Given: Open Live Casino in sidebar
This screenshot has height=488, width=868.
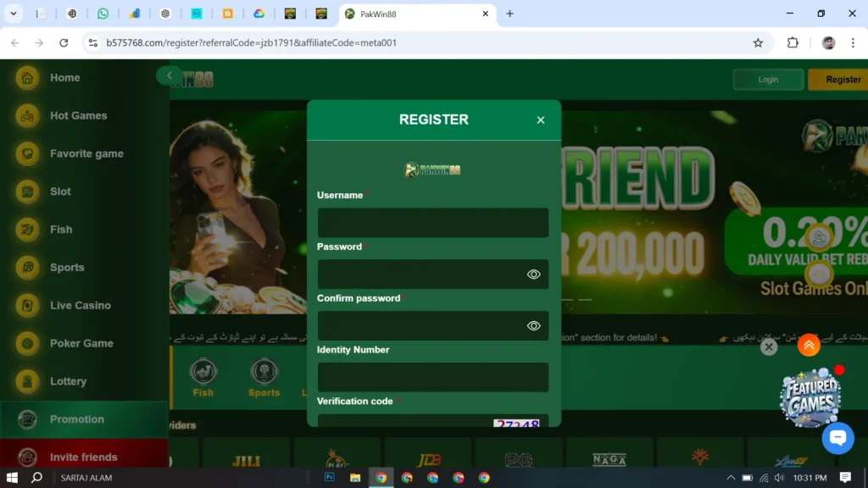Looking at the screenshot, I should click(x=83, y=305).
